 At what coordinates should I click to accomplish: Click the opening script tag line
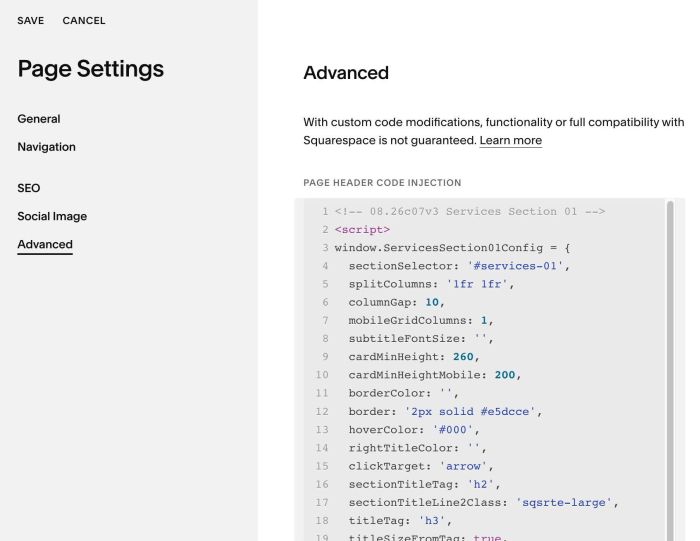click(362, 229)
